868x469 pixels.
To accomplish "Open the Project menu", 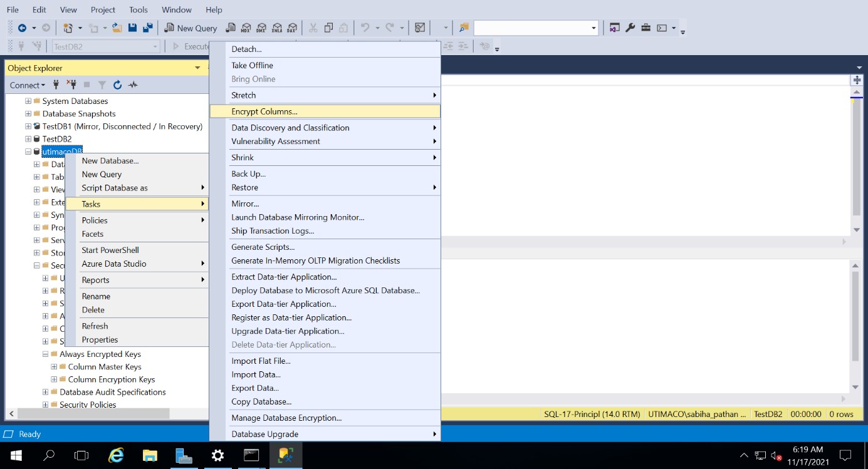I will pyautogui.click(x=103, y=9).
